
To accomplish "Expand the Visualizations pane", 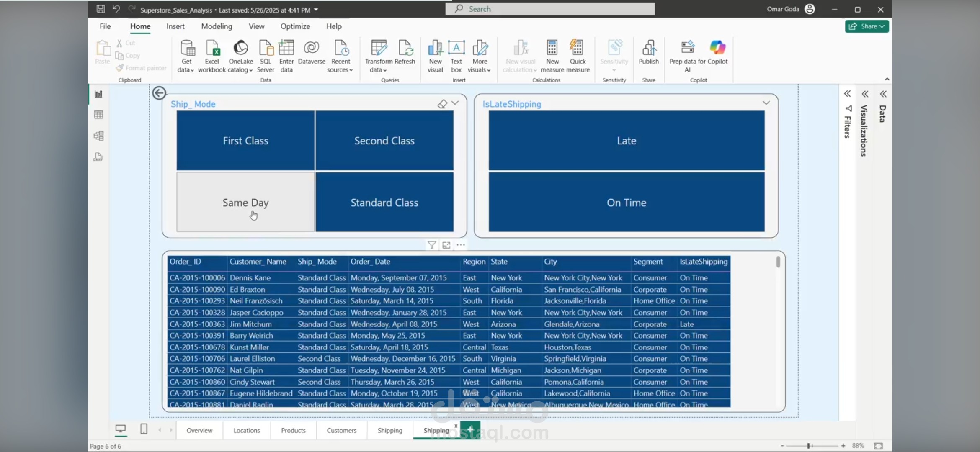I will [865, 94].
